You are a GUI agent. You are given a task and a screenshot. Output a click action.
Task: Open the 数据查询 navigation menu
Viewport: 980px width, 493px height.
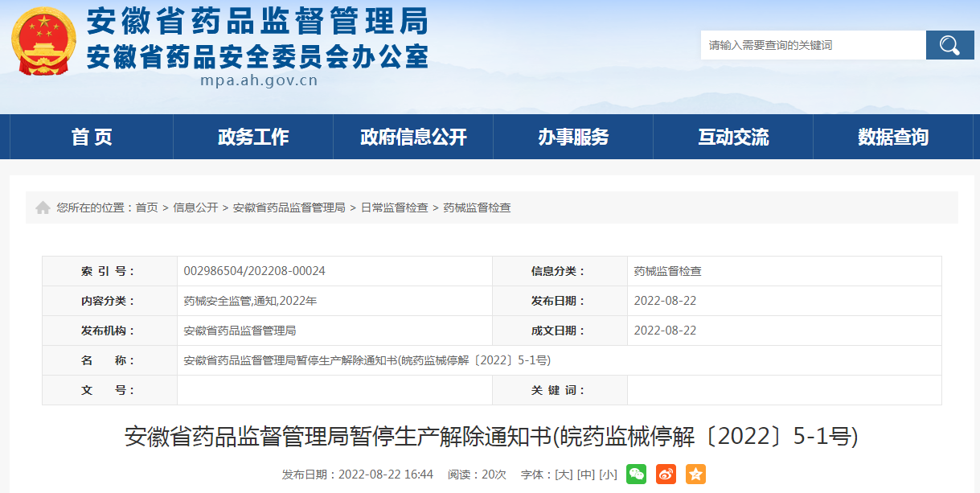tap(892, 137)
